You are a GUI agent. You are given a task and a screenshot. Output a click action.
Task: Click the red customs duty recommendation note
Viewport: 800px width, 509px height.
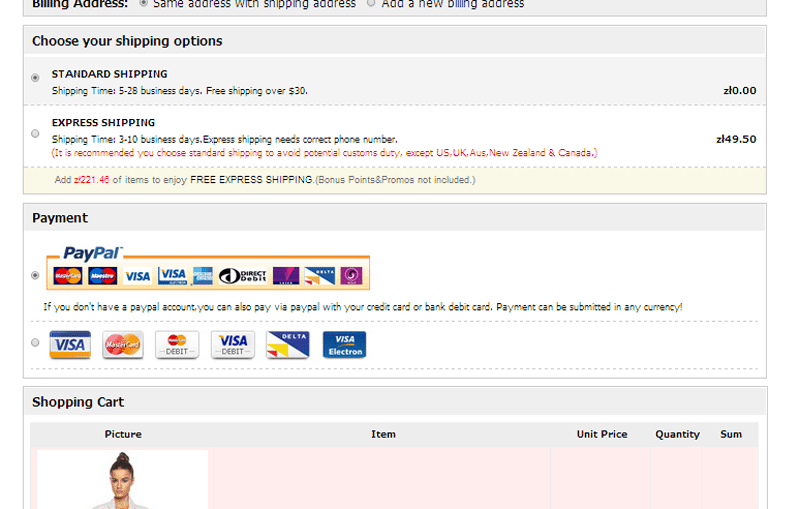324,152
